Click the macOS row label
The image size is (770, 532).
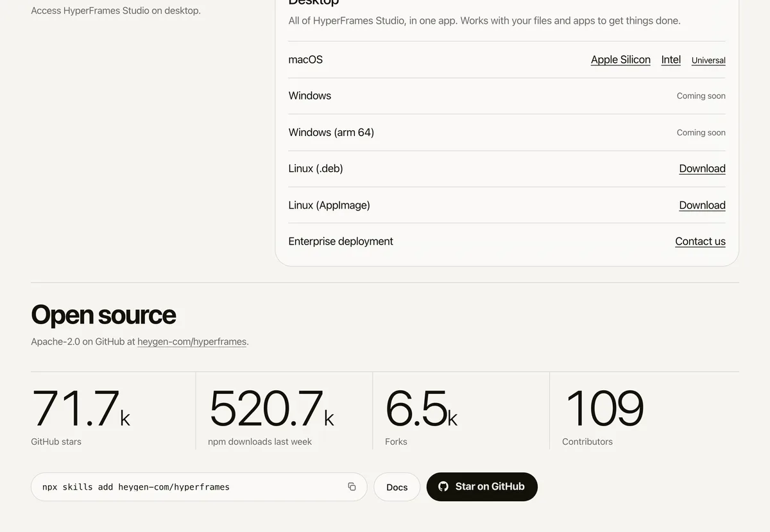[305, 60]
